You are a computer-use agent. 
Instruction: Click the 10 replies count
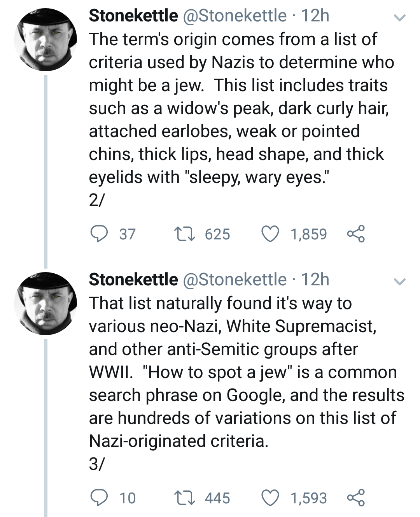(128, 498)
